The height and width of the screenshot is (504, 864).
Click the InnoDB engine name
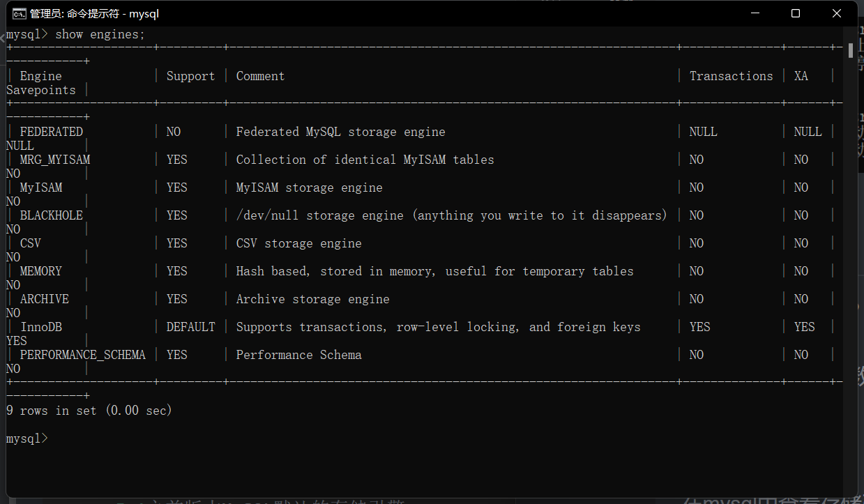41,327
